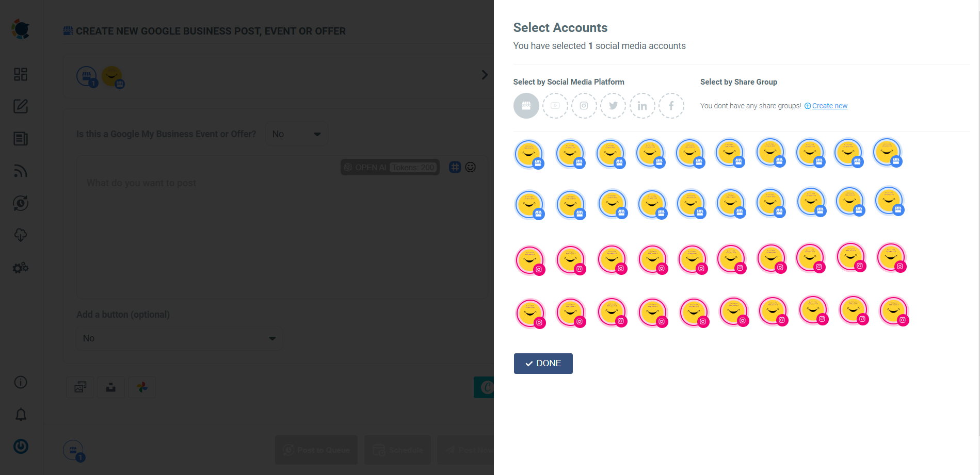Expand selected accounts using the chevron arrow
The width and height of the screenshot is (980, 475).
484,74
